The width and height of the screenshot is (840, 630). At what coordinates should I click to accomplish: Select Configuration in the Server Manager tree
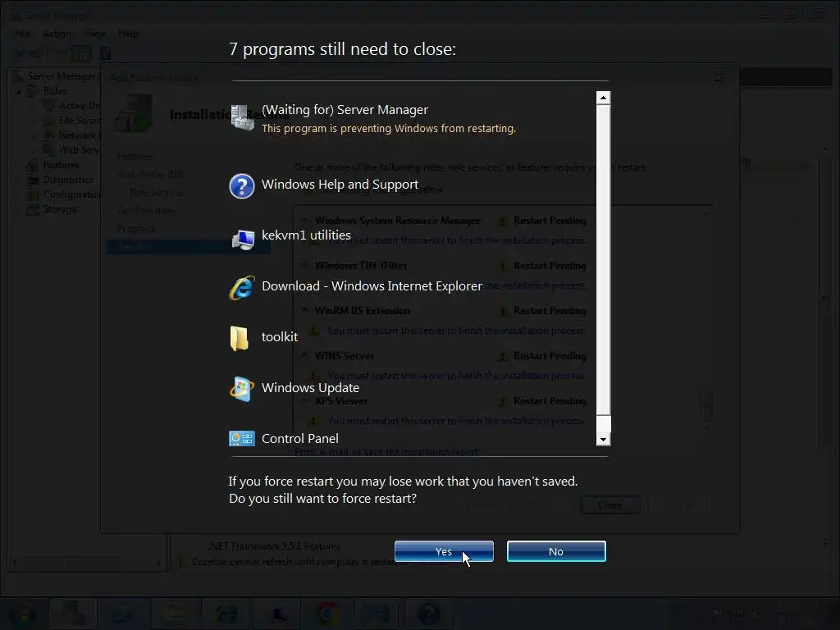point(71,194)
